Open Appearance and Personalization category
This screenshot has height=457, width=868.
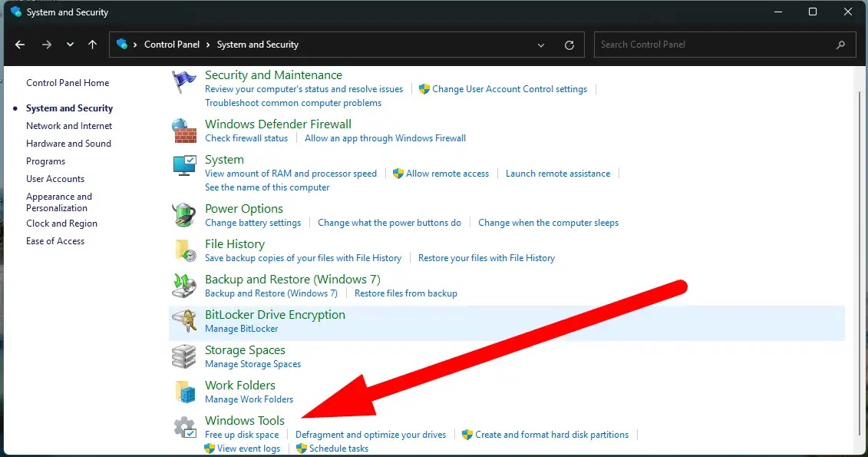pos(58,202)
